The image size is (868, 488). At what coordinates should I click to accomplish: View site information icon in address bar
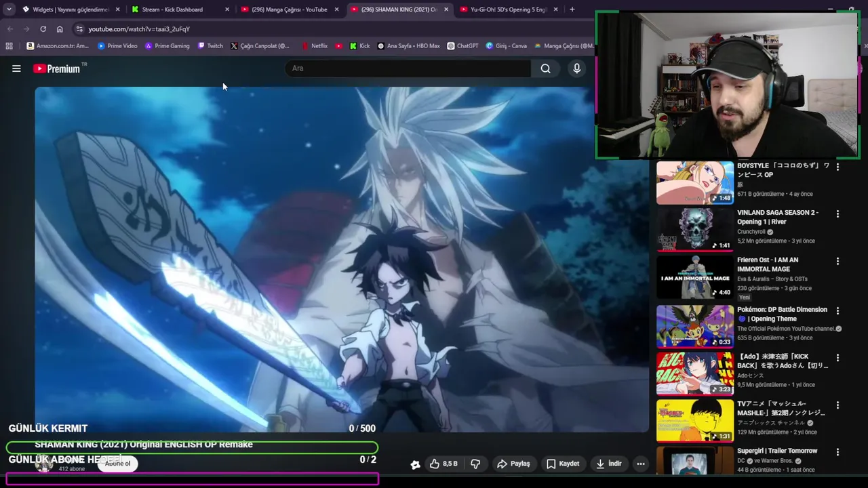[79, 29]
